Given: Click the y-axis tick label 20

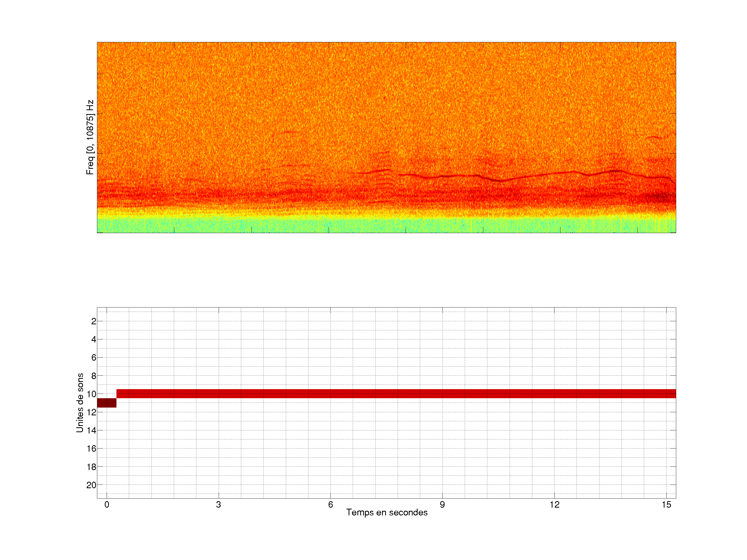Looking at the screenshot, I should [x=91, y=485].
